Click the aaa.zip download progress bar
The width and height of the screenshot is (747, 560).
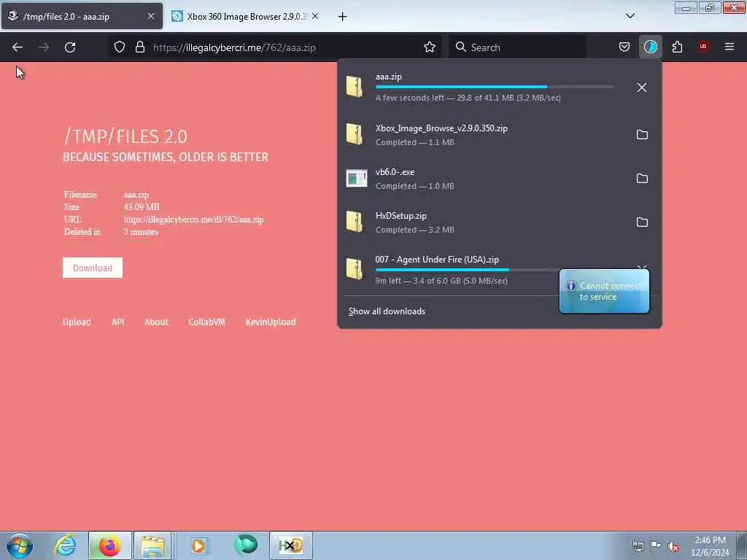point(494,87)
